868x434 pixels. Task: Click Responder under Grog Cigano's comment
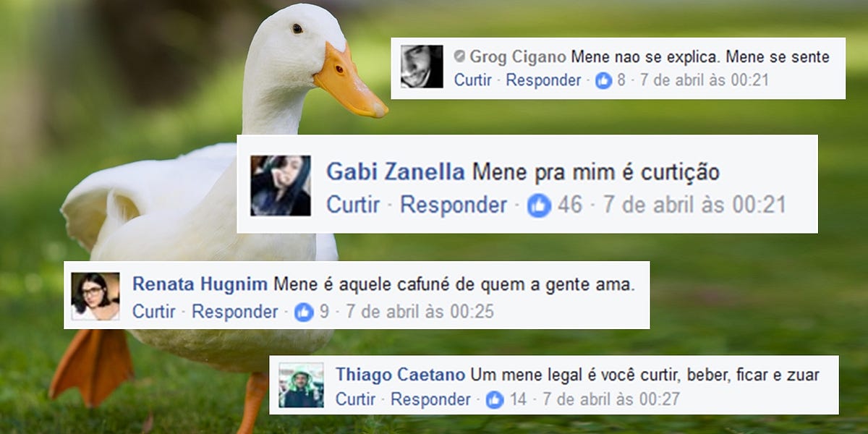point(543,80)
